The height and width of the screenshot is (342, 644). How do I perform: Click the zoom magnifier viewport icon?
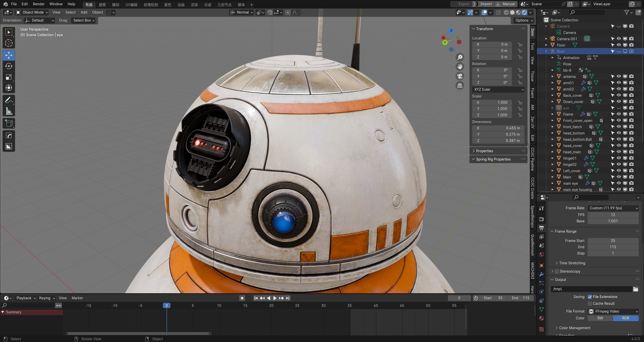click(x=460, y=57)
